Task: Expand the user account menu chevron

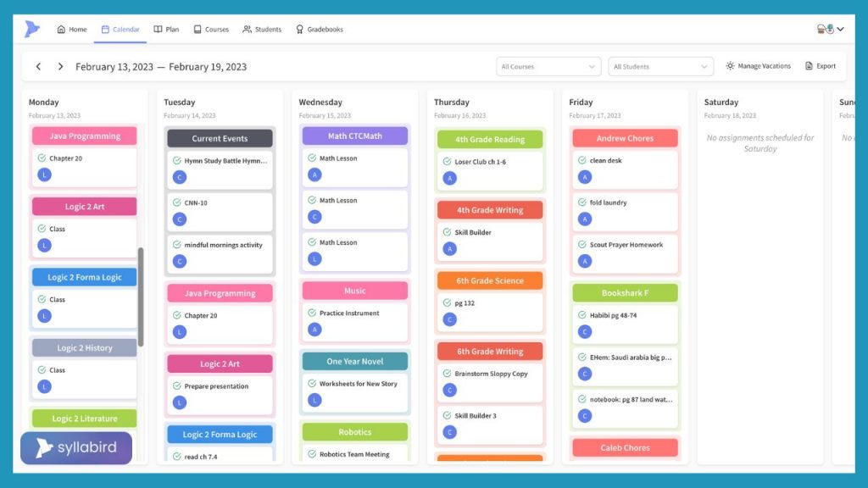Action: point(840,29)
